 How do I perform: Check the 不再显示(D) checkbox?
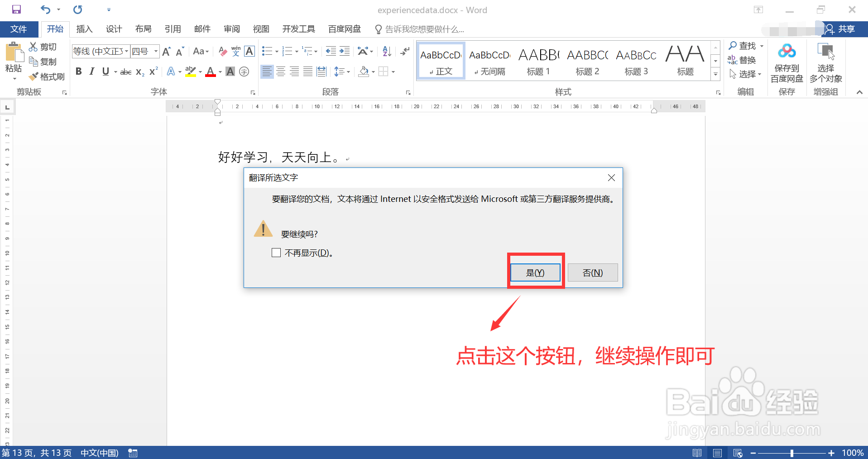[276, 253]
